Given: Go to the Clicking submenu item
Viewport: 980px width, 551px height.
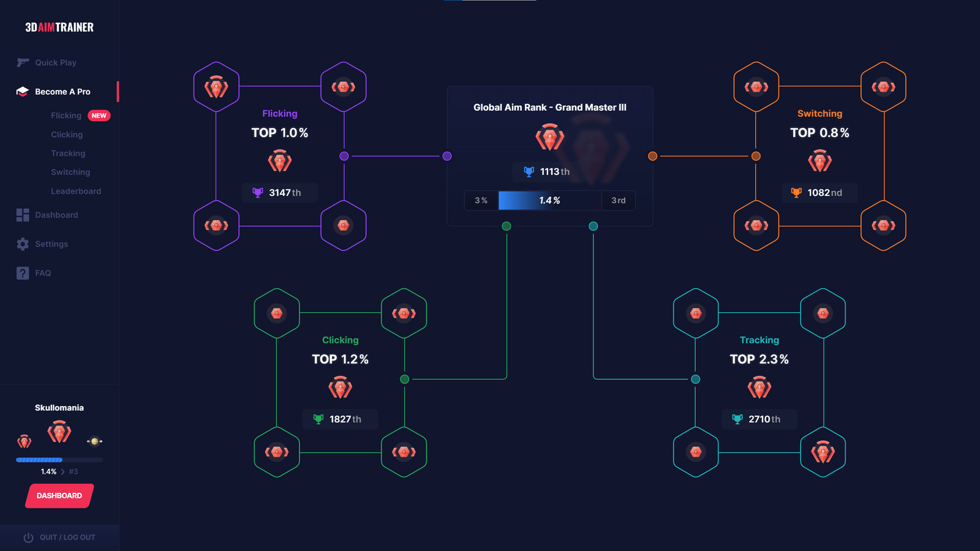Looking at the screenshot, I should click(67, 135).
